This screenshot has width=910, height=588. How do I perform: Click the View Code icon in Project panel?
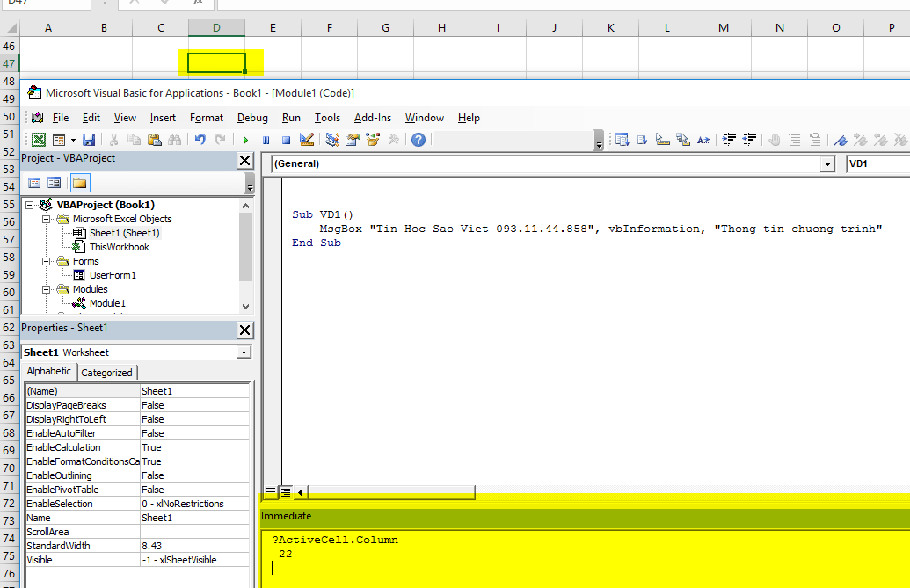pos(34,183)
